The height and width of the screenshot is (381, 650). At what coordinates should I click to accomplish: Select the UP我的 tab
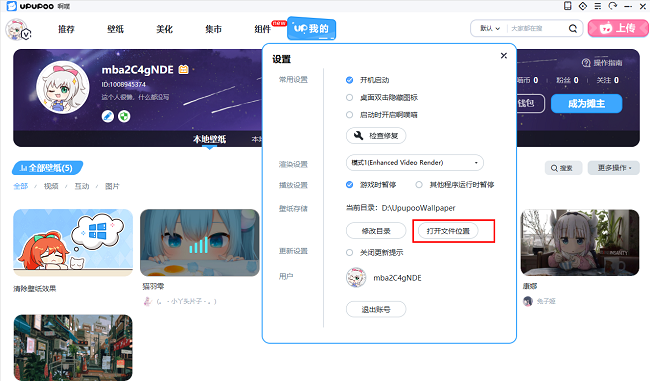(311, 29)
